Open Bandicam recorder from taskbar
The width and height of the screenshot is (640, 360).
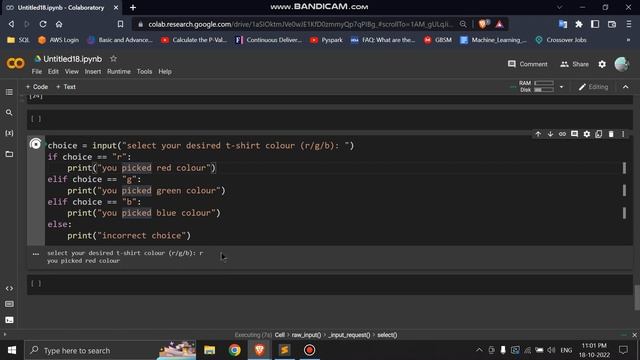(x=309, y=350)
